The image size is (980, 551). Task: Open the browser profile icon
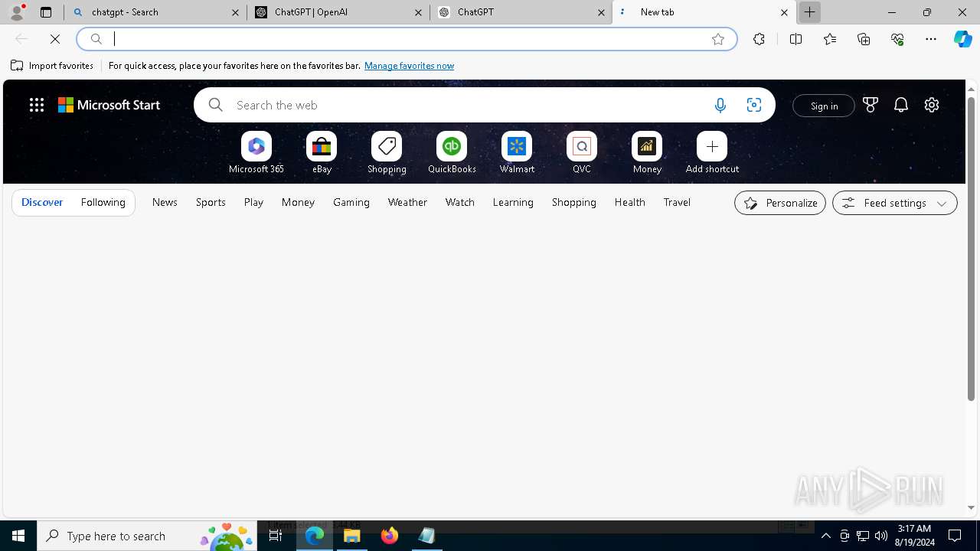17,12
